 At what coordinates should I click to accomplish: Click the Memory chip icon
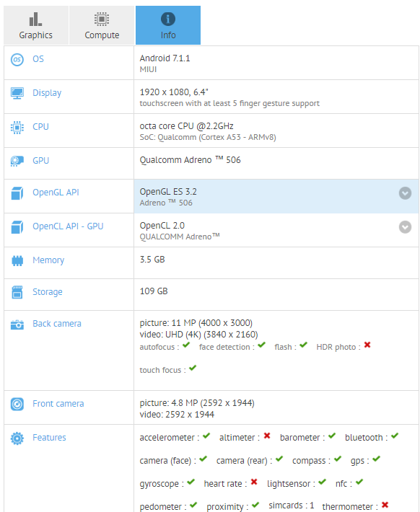click(17, 260)
